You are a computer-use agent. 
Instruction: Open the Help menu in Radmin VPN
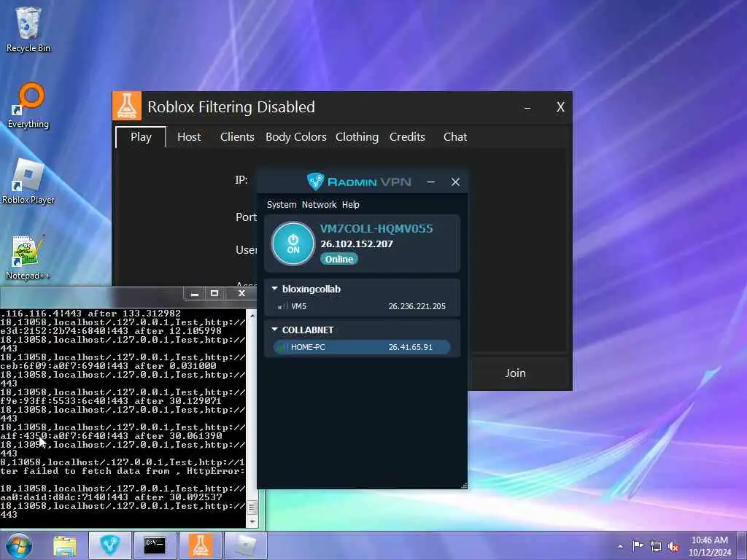coord(351,204)
